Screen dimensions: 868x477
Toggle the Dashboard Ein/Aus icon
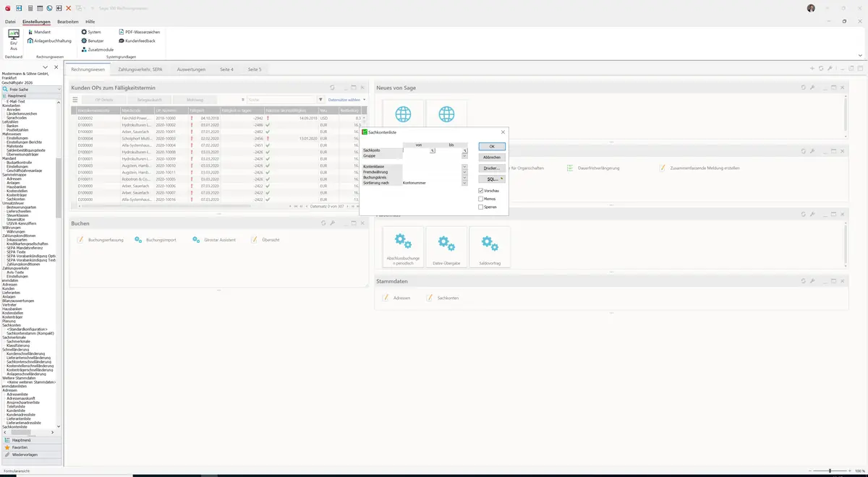(13, 40)
